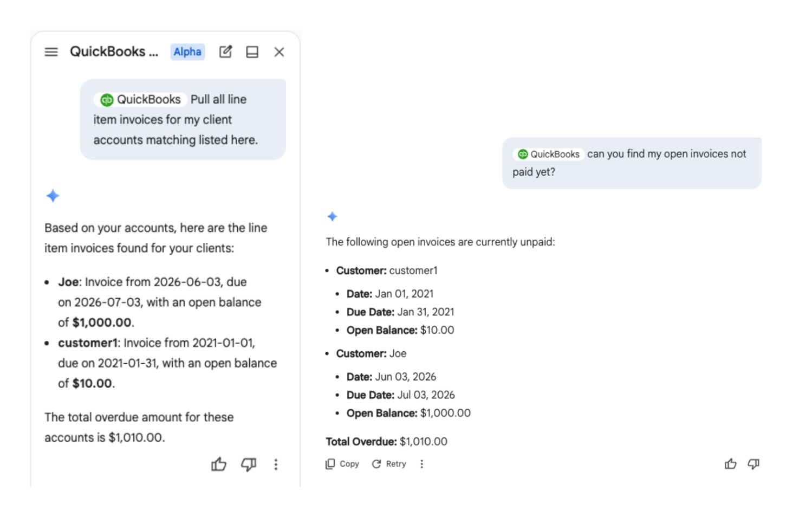812x516 pixels.
Task: Open more options in left panel response
Action: tap(276, 465)
